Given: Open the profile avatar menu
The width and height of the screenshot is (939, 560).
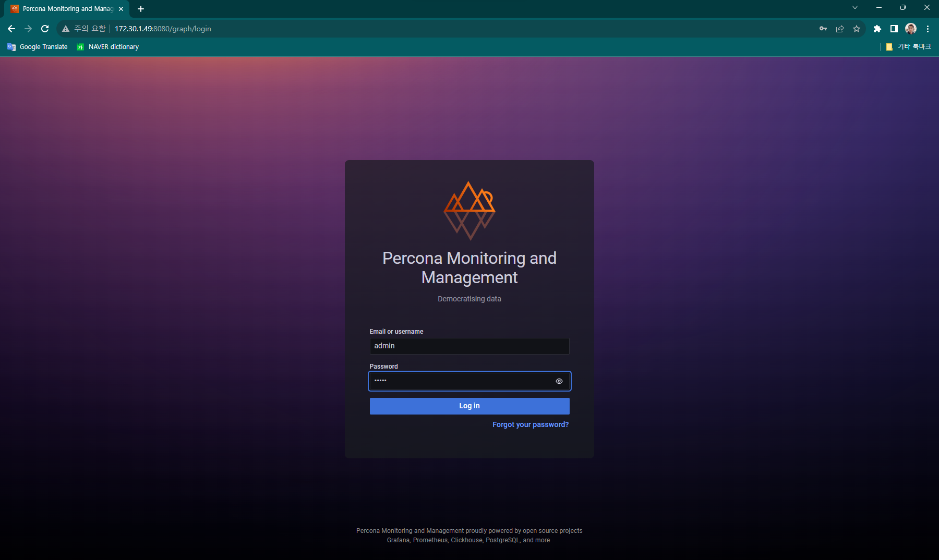Looking at the screenshot, I should [x=911, y=29].
